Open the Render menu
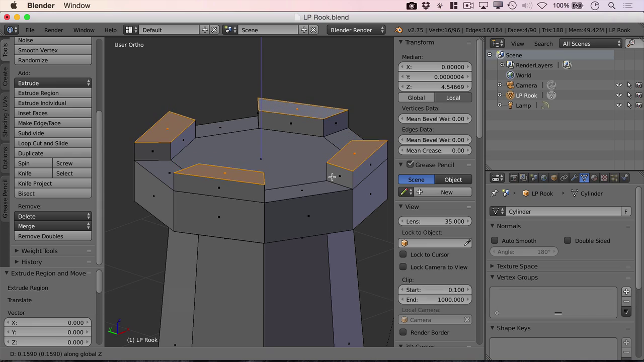The image size is (644, 362). point(54,30)
